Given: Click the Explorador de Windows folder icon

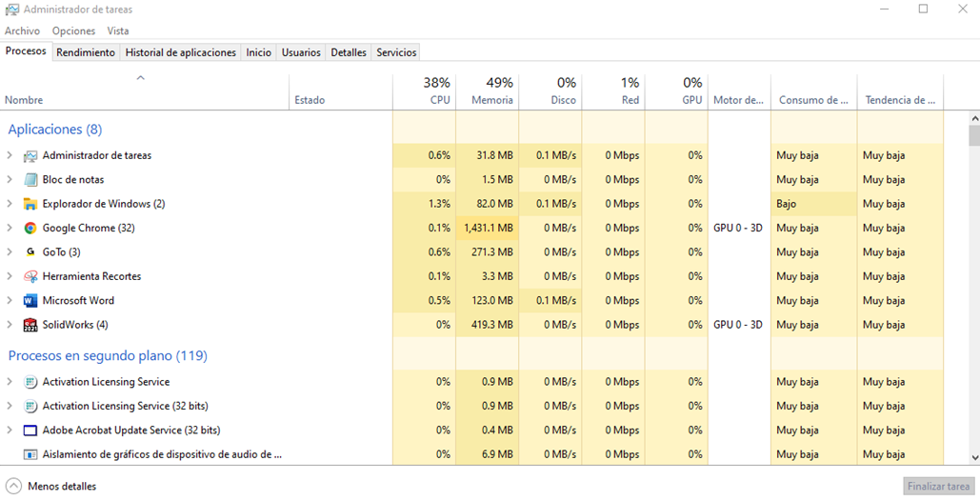Looking at the screenshot, I should click(x=30, y=204).
